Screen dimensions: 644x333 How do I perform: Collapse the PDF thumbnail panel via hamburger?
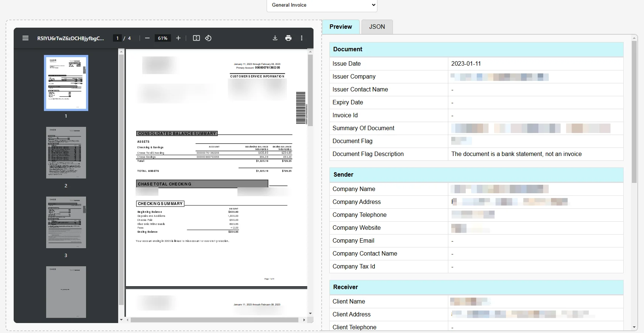coord(25,38)
